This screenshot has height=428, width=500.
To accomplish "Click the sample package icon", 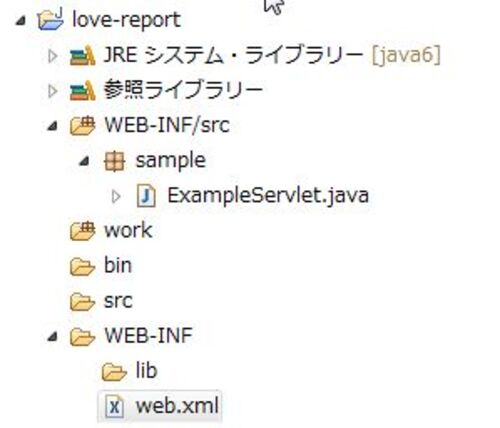I will click(114, 161).
